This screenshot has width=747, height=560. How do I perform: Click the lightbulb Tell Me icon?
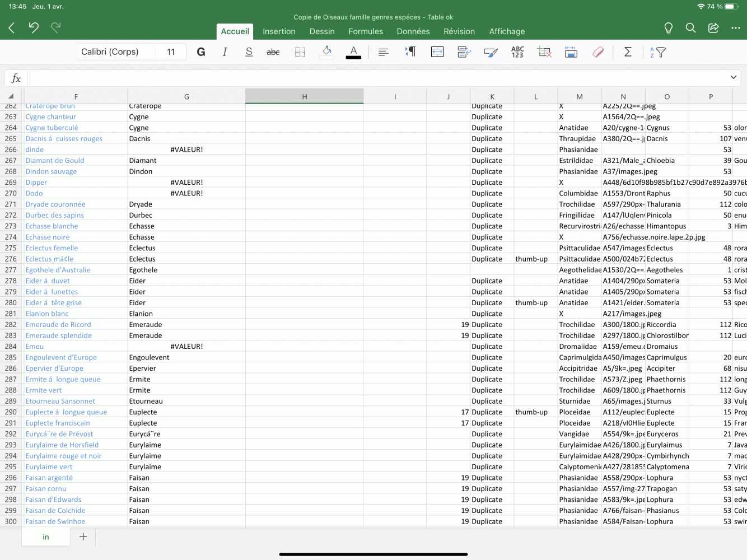pyautogui.click(x=668, y=28)
